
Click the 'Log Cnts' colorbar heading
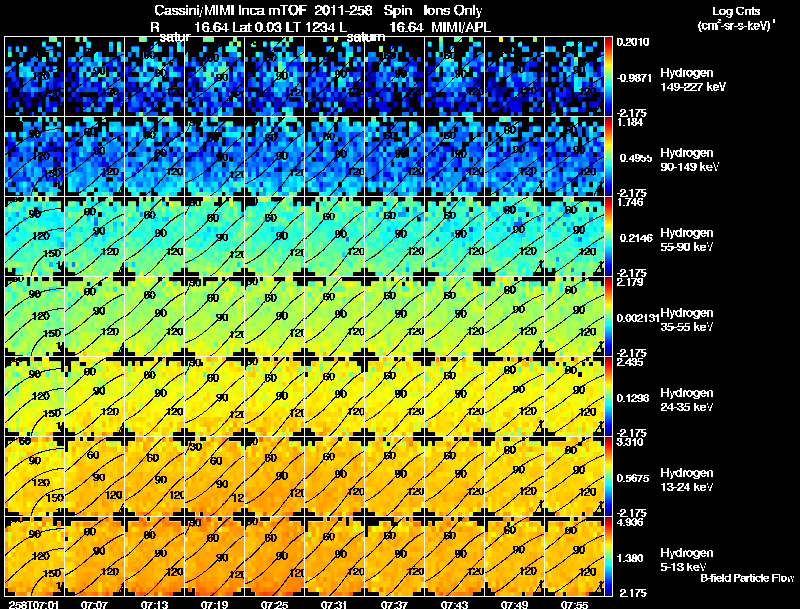[736, 11]
